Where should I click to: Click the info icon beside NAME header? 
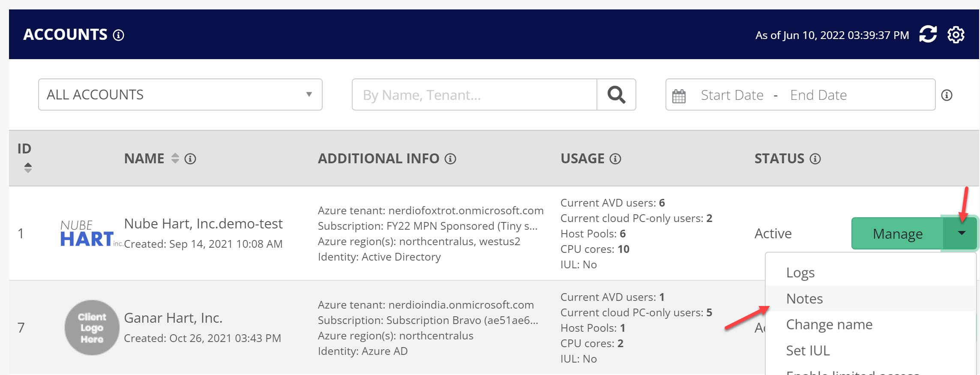[x=190, y=159]
